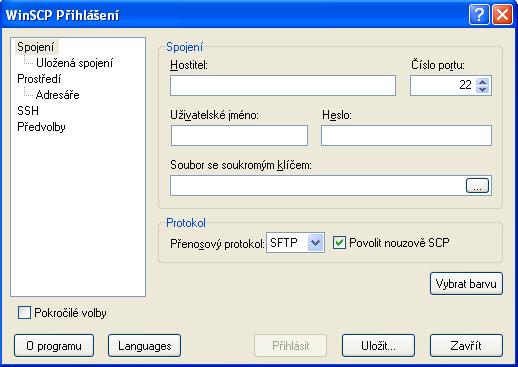Close the WinSCP Přihlášení dialog

pyautogui.click(x=502, y=15)
